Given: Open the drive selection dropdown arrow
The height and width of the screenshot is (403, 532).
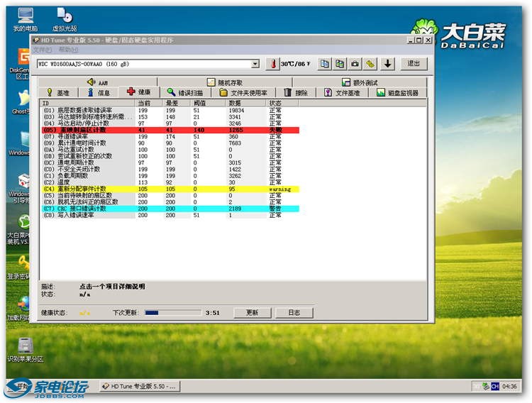Looking at the screenshot, I should tap(255, 64).
